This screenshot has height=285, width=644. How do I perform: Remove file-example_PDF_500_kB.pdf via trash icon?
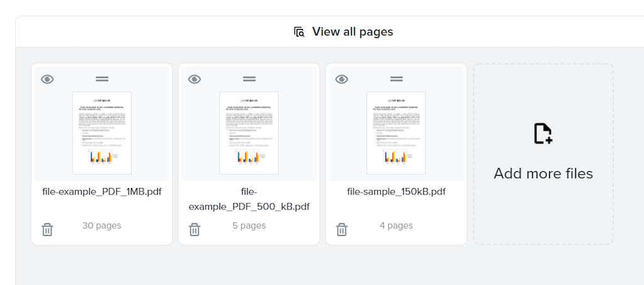coord(194,230)
